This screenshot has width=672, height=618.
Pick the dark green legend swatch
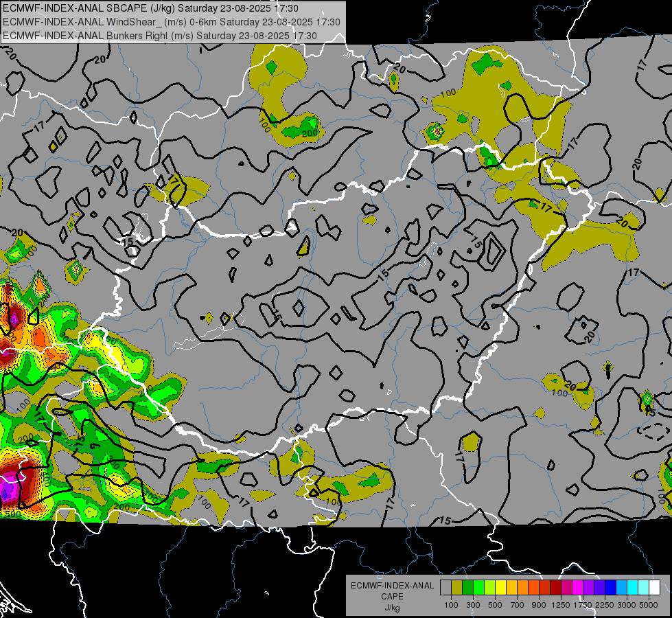[x=467, y=587]
